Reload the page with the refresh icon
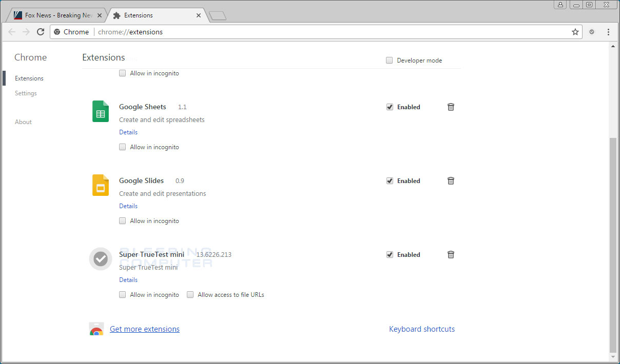This screenshot has width=620, height=364. (x=41, y=31)
